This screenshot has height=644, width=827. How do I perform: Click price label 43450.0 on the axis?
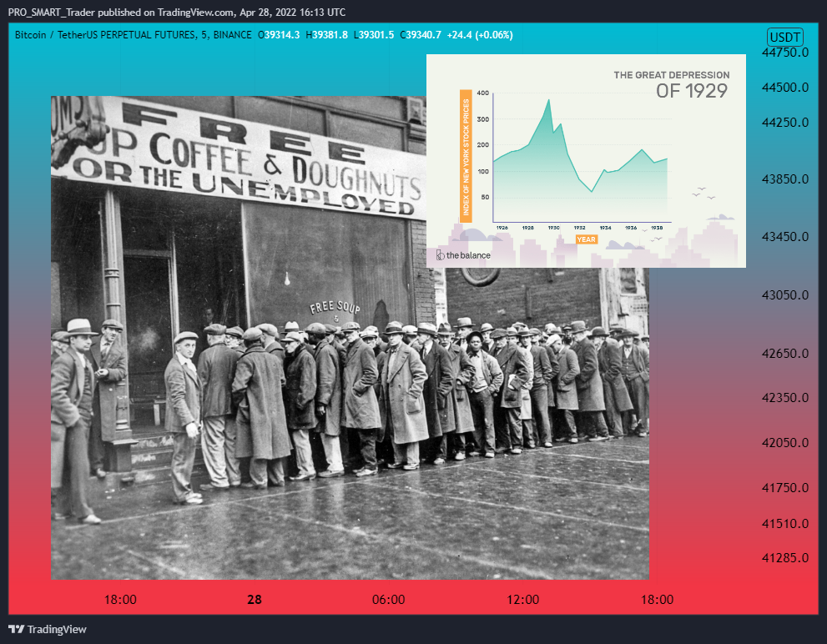coord(784,237)
